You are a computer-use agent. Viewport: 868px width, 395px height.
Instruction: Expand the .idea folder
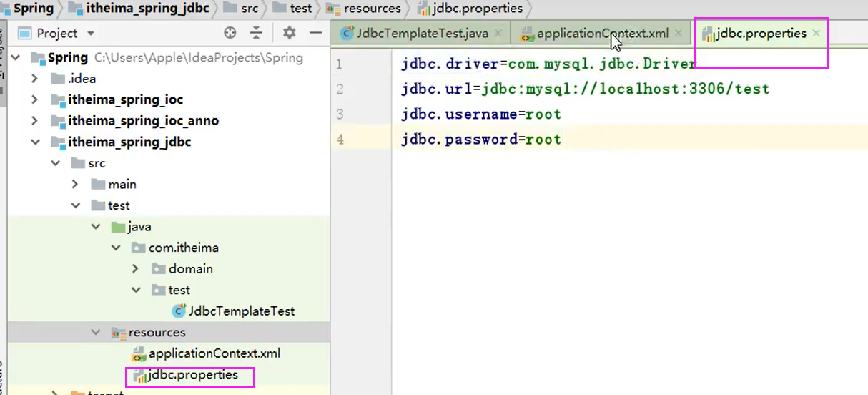coord(34,79)
